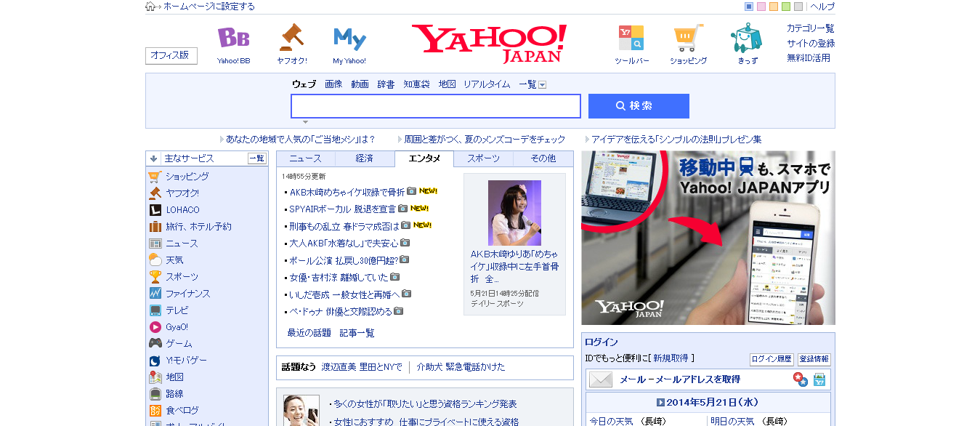Open the カテゴリ一覧 link
This screenshot has height=426, width=980.
pos(811,28)
